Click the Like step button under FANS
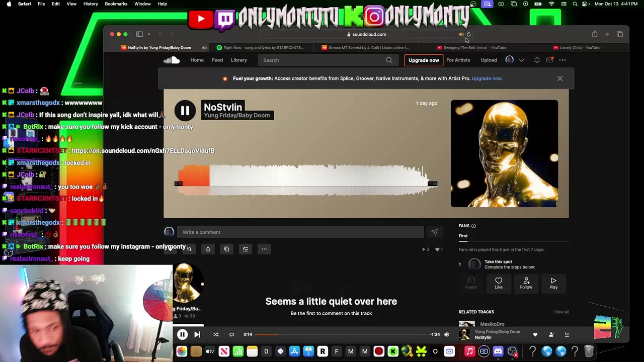The width and height of the screenshot is (644, 362). coord(499,283)
